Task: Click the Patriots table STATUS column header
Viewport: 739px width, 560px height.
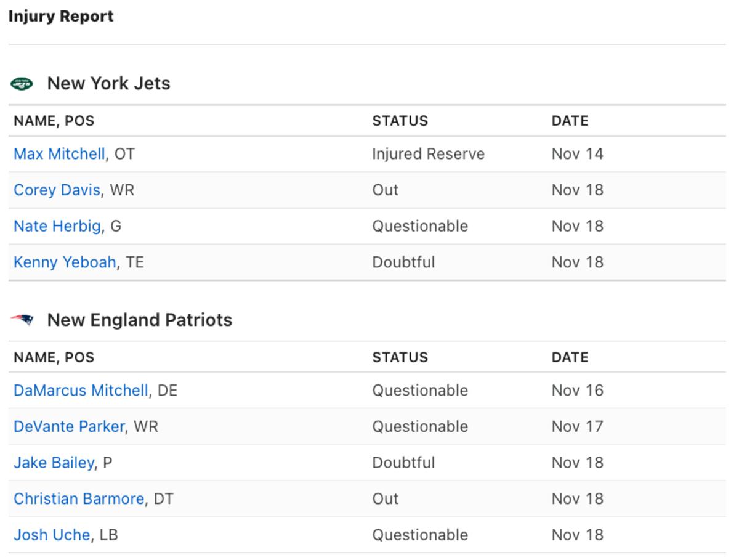Action: [400, 357]
